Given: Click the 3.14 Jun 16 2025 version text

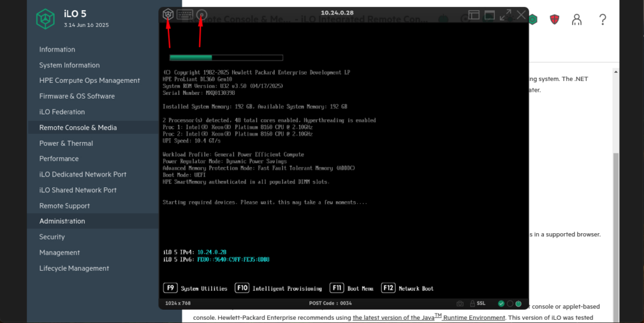Looking at the screenshot, I should (86, 25).
